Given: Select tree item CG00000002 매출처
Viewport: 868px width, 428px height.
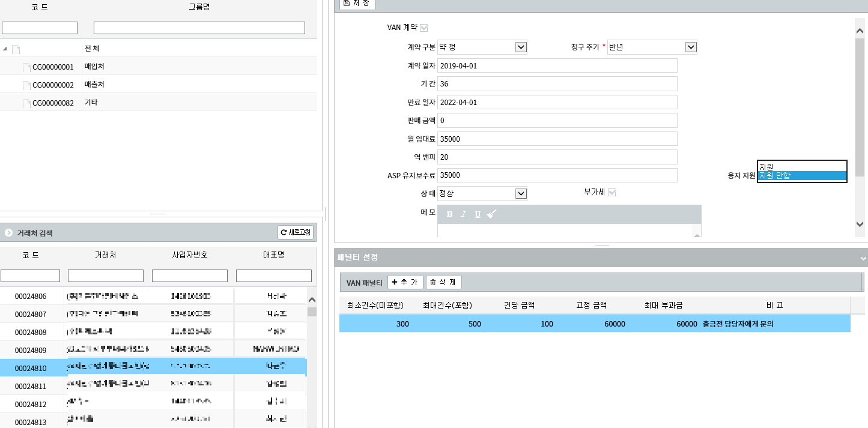Looking at the screenshot, I should click(159, 84).
